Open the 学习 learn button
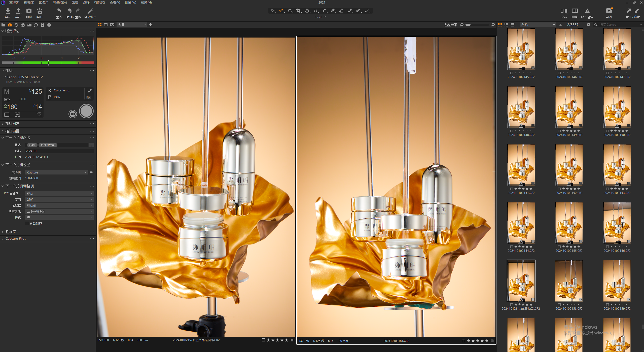The width and height of the screenshot is (644, 352). point(609,13)
